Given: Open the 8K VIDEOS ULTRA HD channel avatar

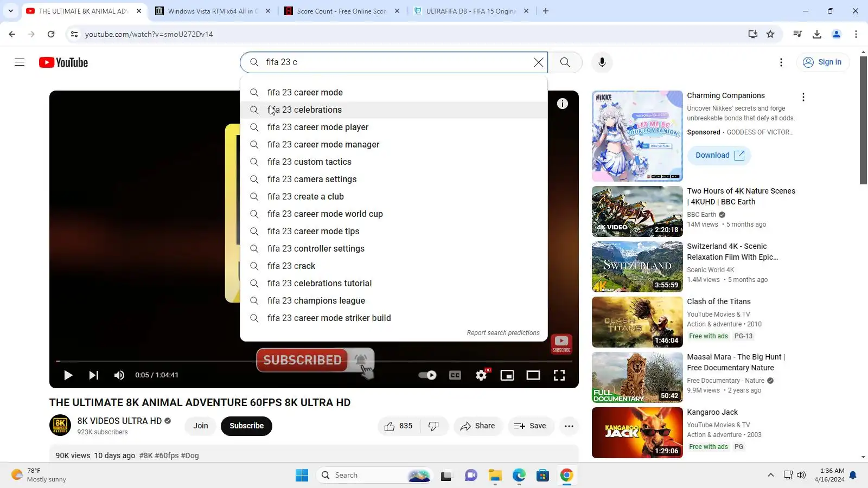Looking at the screenshot, I should 60,426.
